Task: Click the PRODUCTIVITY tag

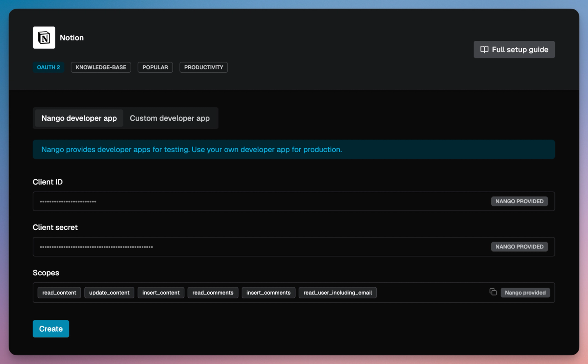Action: [x=204, y=67]
